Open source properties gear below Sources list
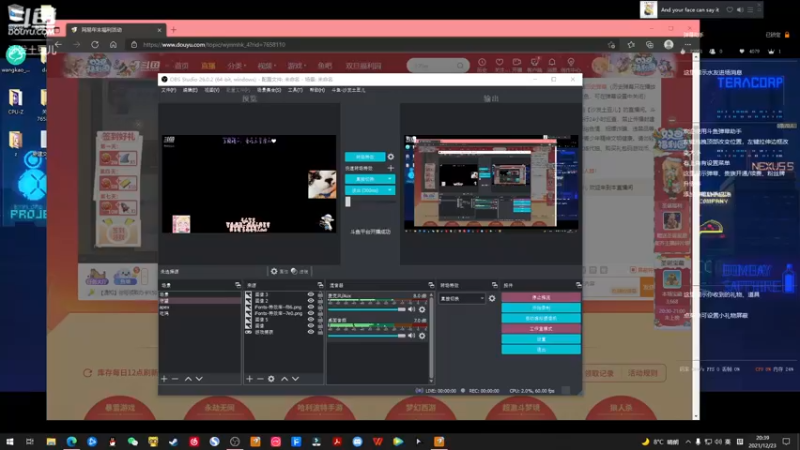 (271, 379)
